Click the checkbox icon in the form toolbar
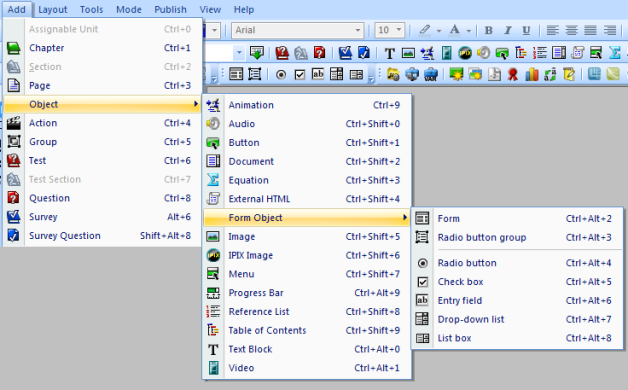 (x=300, y=74)
